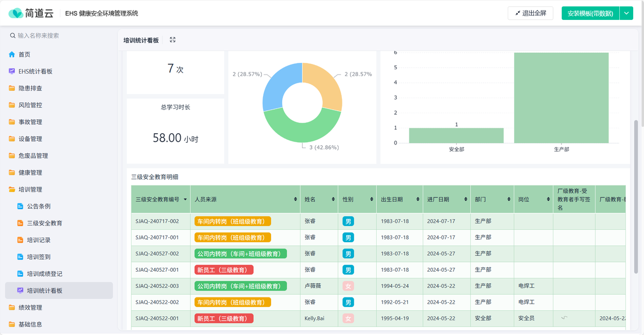The width and height of the screenshot is (644, 335).
Task: Select 培训记录 menu item
Action: coord(39,240)
